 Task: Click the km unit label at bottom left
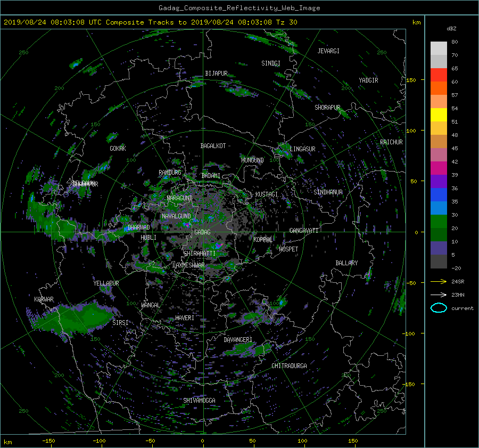point(7,442)
